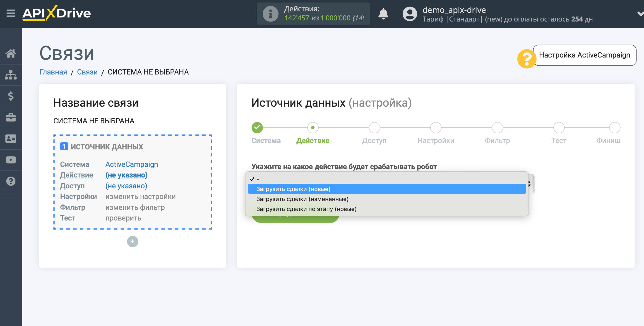The width and height of the screenshot is (644, 326).
Task: Click the ActiveCampaign system link
Action: (x=132, y=164)
